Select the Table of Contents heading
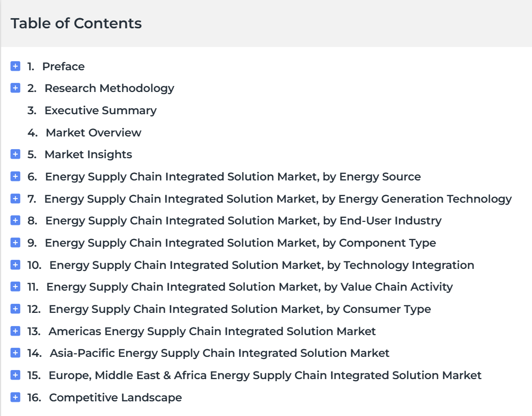The image size is (532, 416). (76, 23)
